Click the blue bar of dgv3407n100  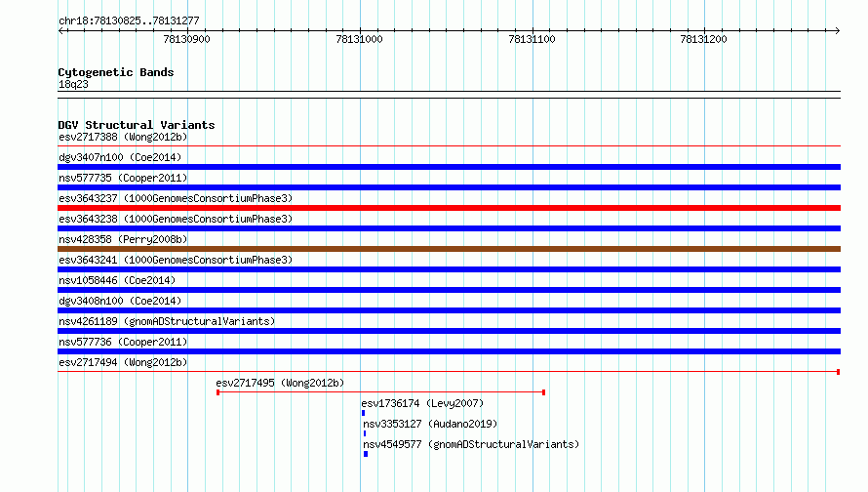coord(449,167)
